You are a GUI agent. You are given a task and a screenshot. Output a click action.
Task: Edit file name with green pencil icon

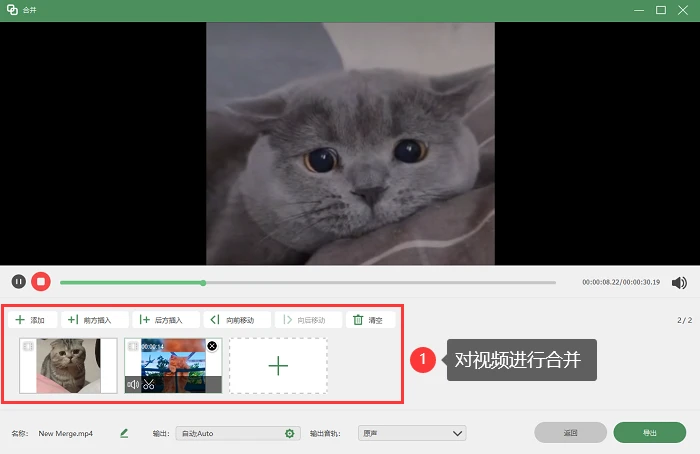(124, 433)
